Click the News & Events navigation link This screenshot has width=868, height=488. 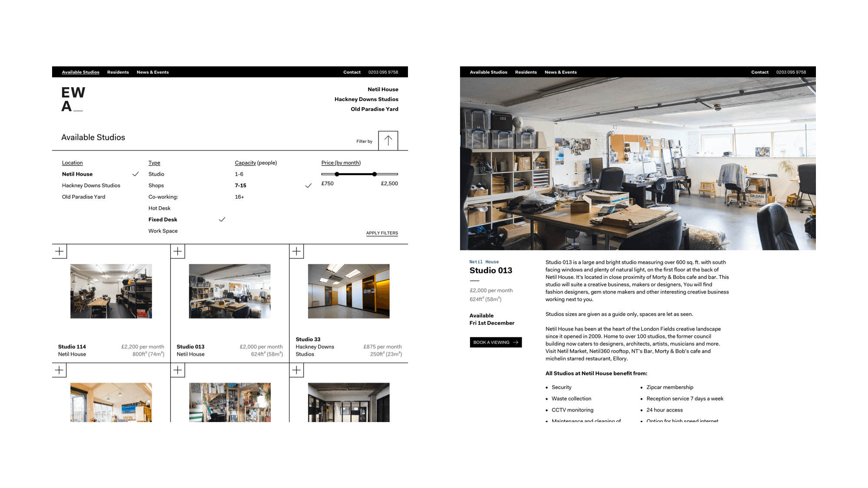153,72
